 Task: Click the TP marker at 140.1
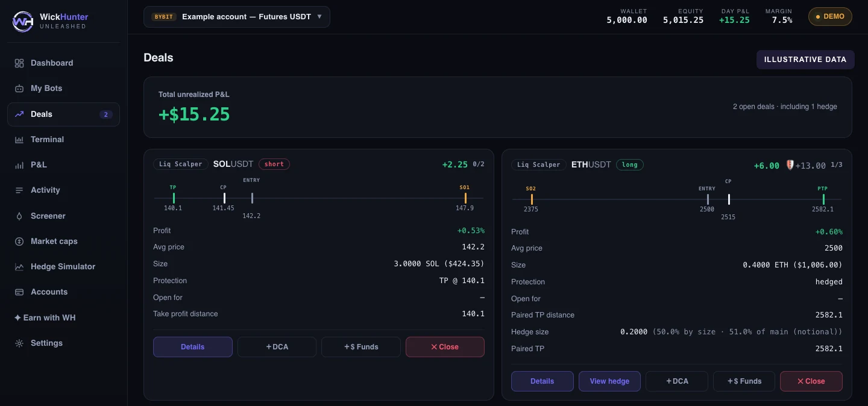(173, 198)
